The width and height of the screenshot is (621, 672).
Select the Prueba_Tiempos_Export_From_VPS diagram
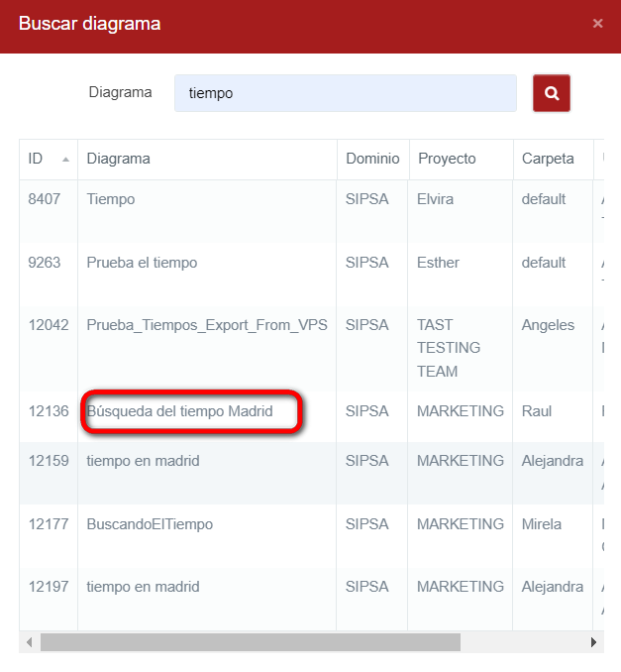tap(207, 325)
